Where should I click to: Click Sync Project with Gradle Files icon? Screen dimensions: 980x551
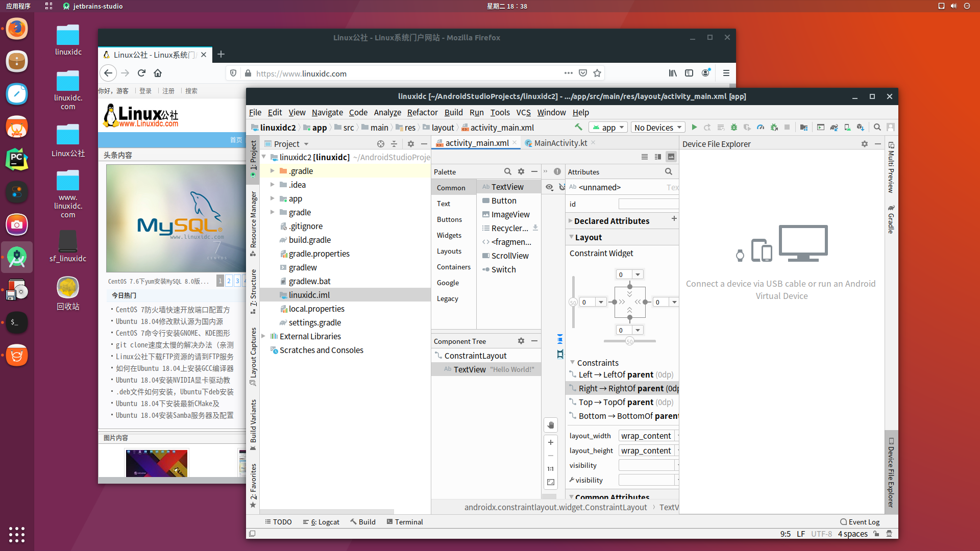[834, 127]
